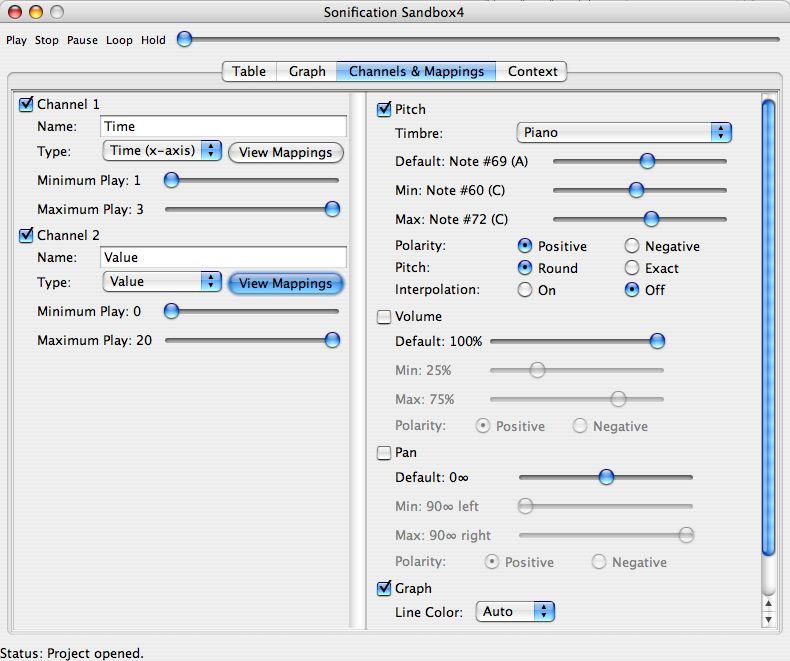
Task: Click the Channel 1 Name field containing Time
Action: coord(223,126)
